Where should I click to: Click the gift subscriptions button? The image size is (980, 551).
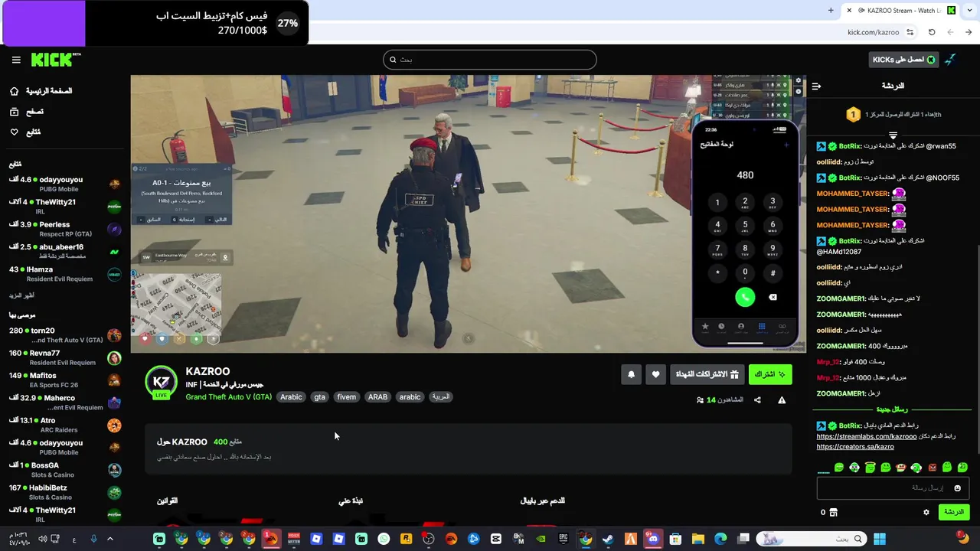tap(707, 374)
